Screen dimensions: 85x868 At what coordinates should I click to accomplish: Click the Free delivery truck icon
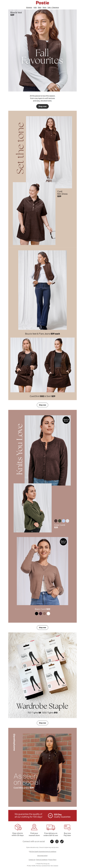(51, 827)
